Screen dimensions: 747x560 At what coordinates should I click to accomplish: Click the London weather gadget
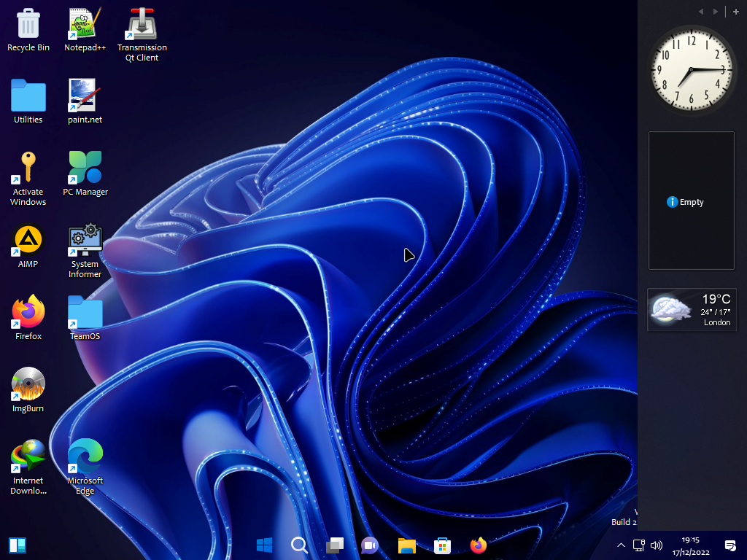coord(692,310)
